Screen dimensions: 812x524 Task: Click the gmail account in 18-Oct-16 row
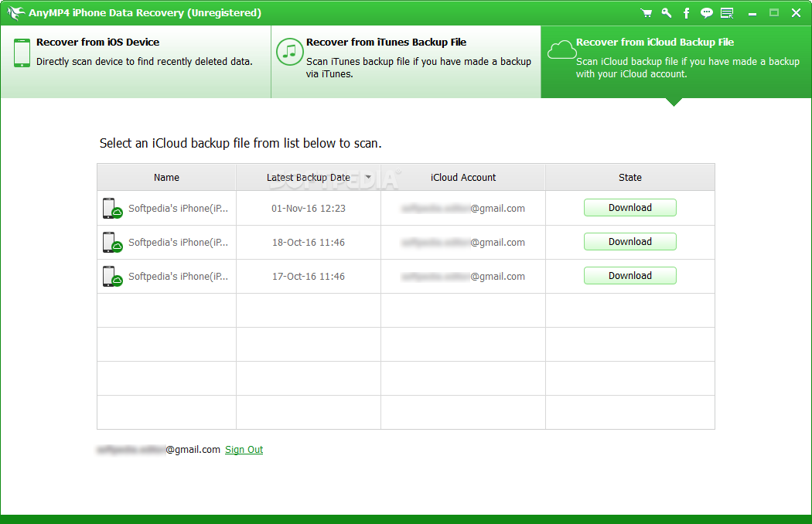(x=463, y=243)
